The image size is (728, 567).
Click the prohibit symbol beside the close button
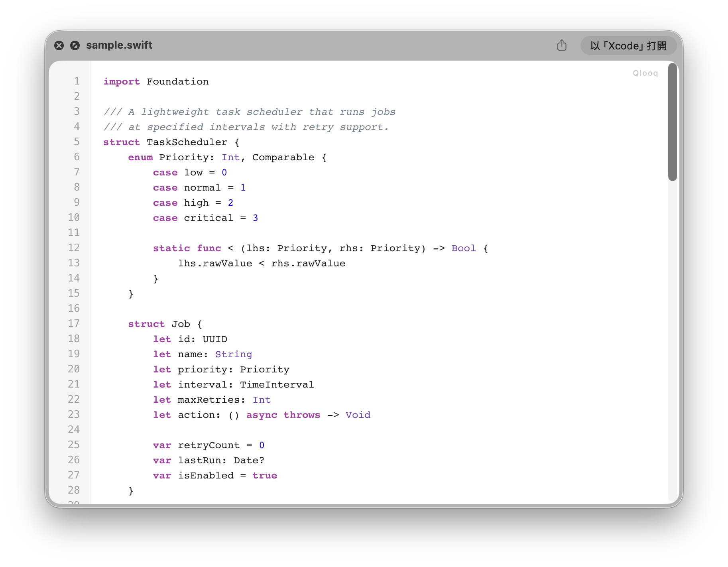point(75,45)
